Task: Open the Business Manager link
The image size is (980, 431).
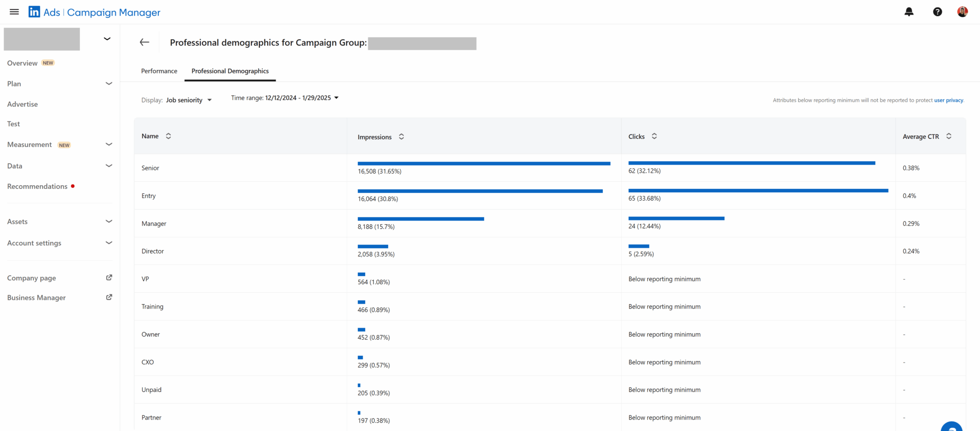Action: (x=36, y=298)
